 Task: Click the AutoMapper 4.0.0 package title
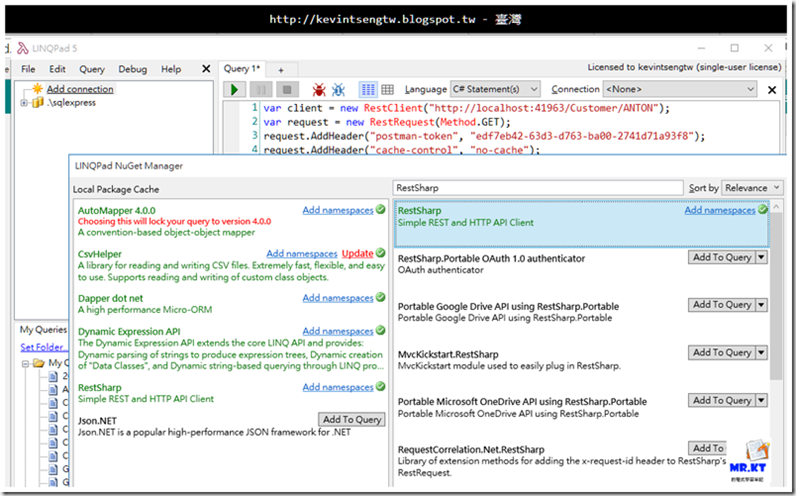[x=117, y=210]
